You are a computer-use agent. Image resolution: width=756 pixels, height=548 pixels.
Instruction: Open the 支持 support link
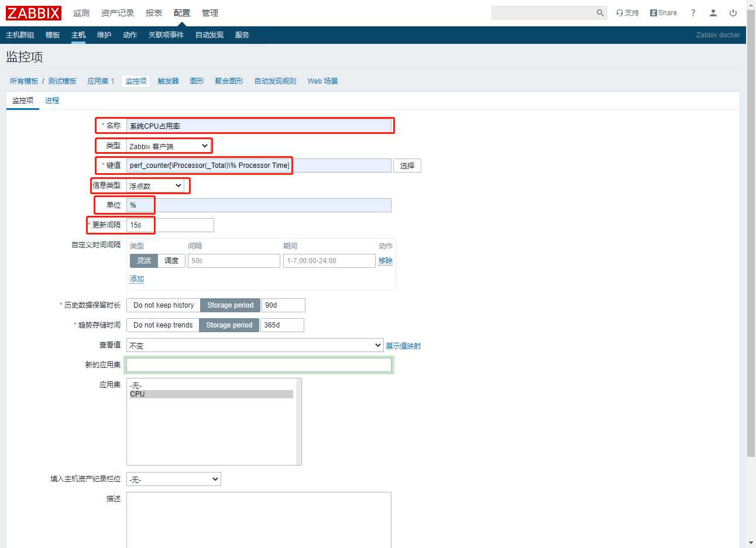tap(627, 13)
